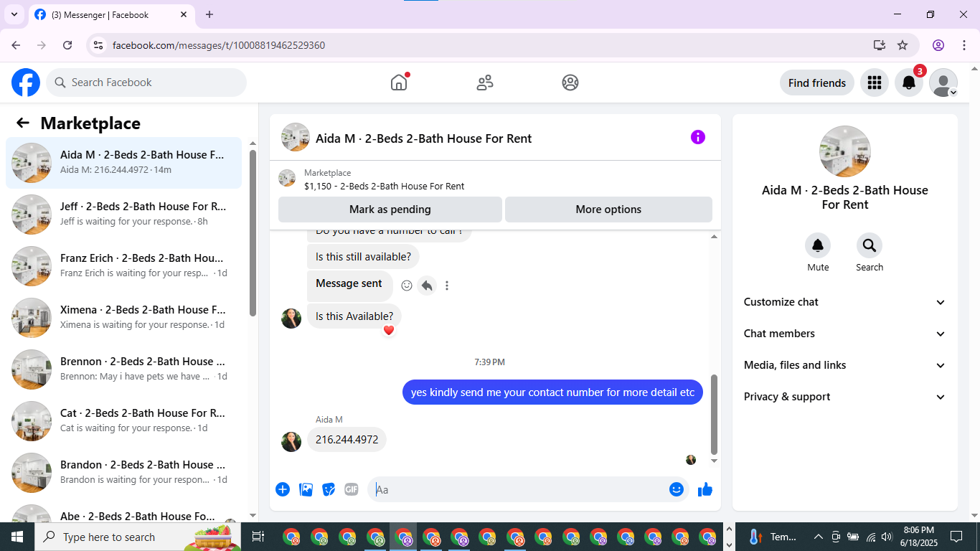Choose a GIF in the composer

351,489
